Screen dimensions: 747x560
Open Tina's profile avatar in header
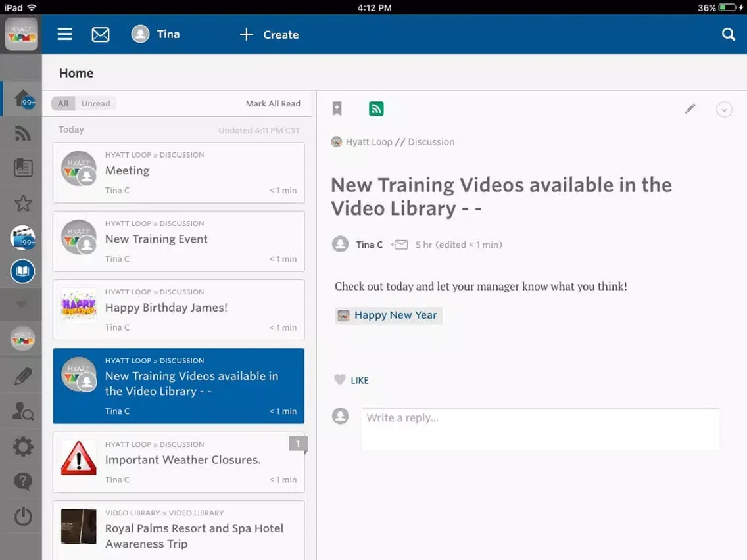pyautogui.click(x=140, y=34)
